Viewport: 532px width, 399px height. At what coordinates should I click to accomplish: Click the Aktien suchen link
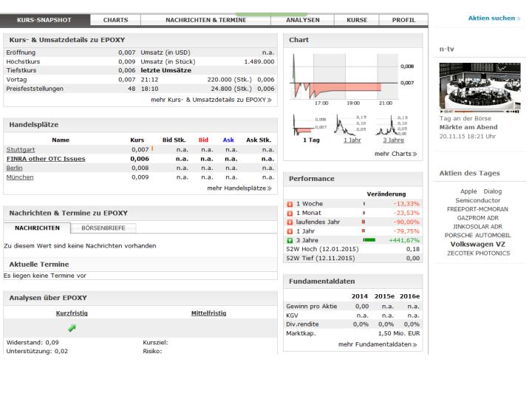pos(494,18)
